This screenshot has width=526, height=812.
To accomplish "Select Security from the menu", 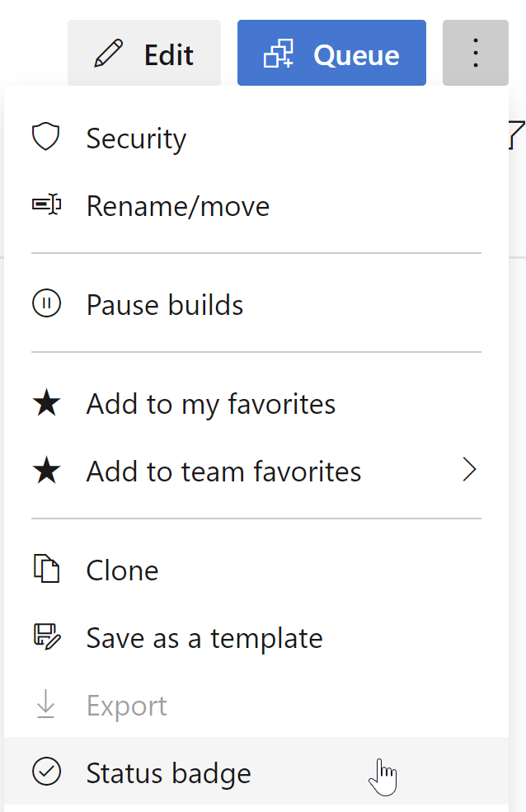I will pos(135,138).
